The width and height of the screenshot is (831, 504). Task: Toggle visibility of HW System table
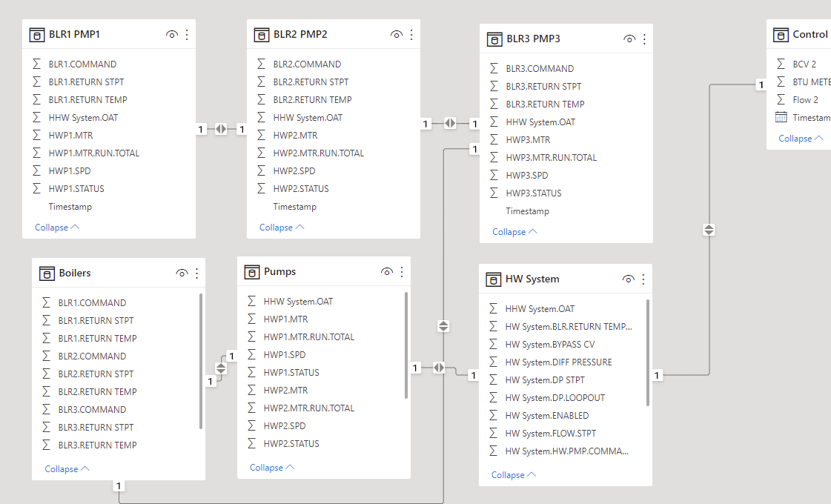click(x=628, y=279)
